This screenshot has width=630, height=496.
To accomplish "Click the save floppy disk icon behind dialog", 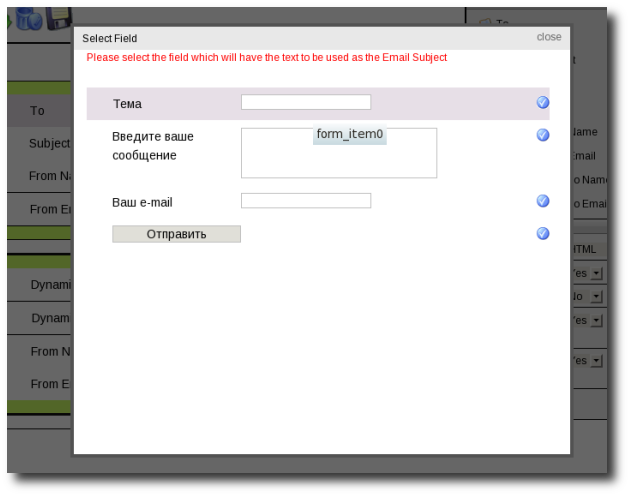I will [x=59, y=18].
